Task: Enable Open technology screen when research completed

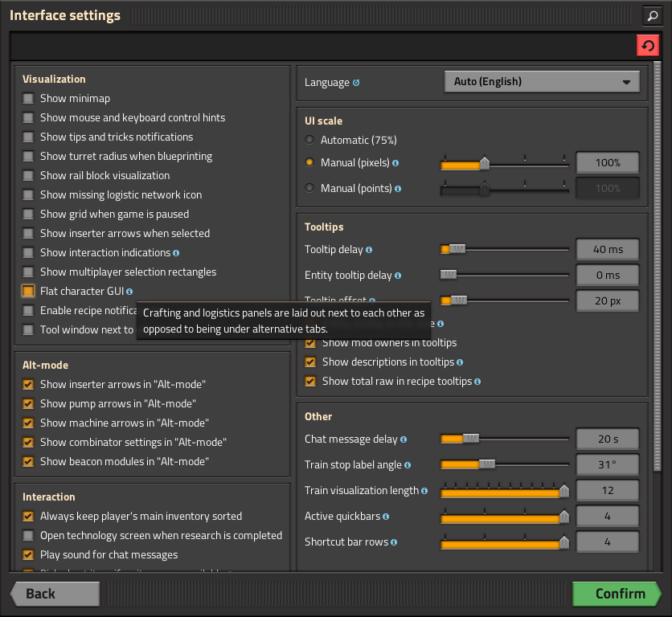Action: coord(28,536)
